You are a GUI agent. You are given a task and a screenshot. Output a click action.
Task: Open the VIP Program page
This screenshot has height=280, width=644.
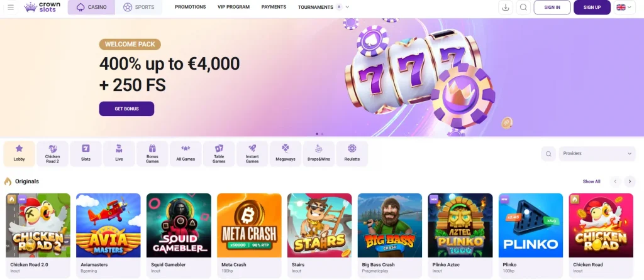point(234,7)
